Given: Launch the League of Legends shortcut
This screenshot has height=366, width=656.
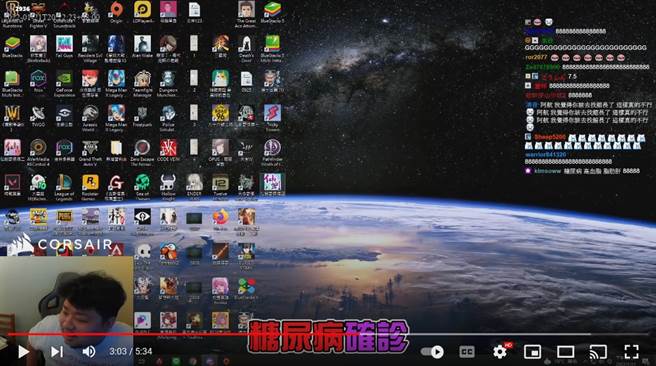Looking at the screenshot, I should (x=64, y=187).
